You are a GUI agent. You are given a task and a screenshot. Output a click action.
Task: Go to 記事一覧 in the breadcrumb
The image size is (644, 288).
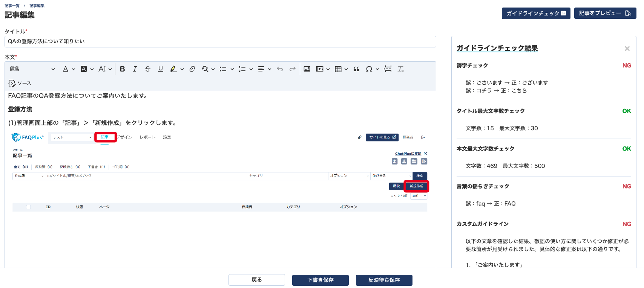point(12,6)
